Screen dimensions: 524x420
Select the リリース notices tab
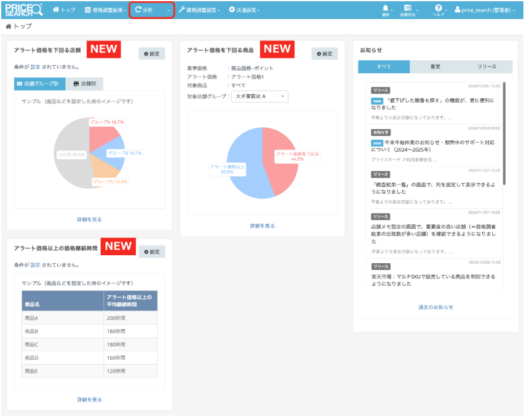486,67
